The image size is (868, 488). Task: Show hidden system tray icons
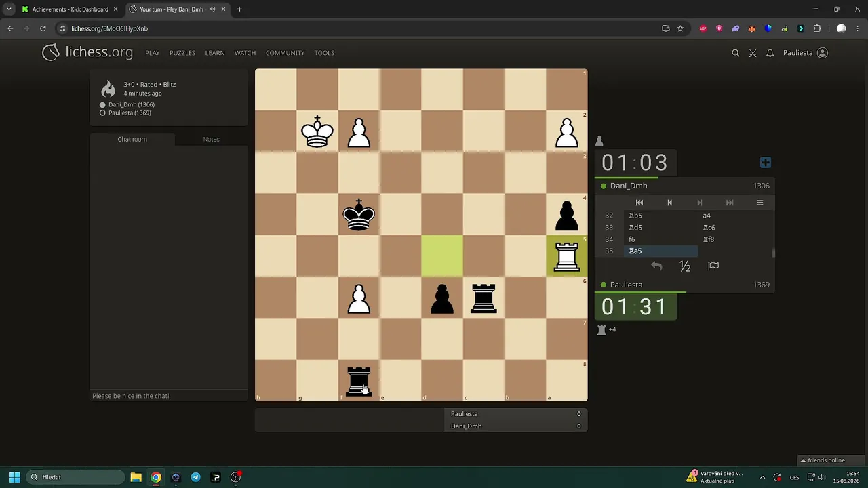[x=762, y=477]
